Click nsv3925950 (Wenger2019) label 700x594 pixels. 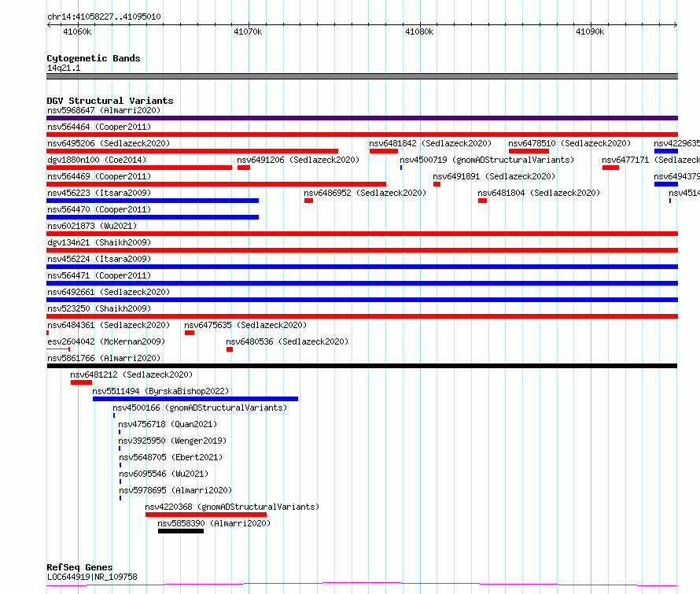tap(172, 441)
